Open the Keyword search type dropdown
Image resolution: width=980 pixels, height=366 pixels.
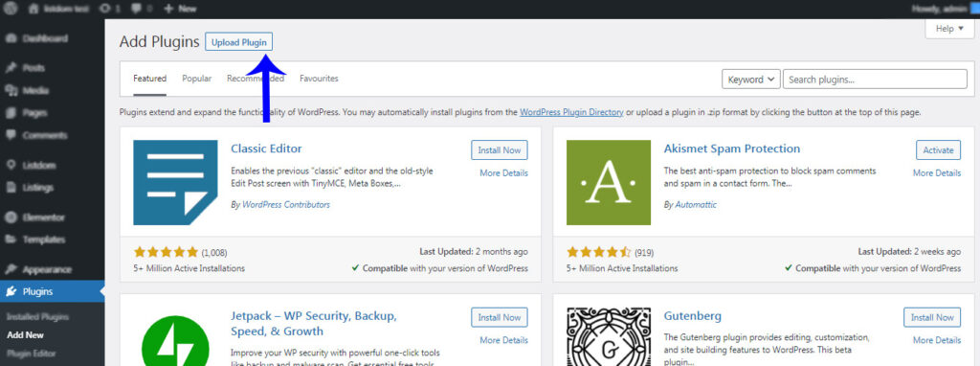tap(750, 80)
